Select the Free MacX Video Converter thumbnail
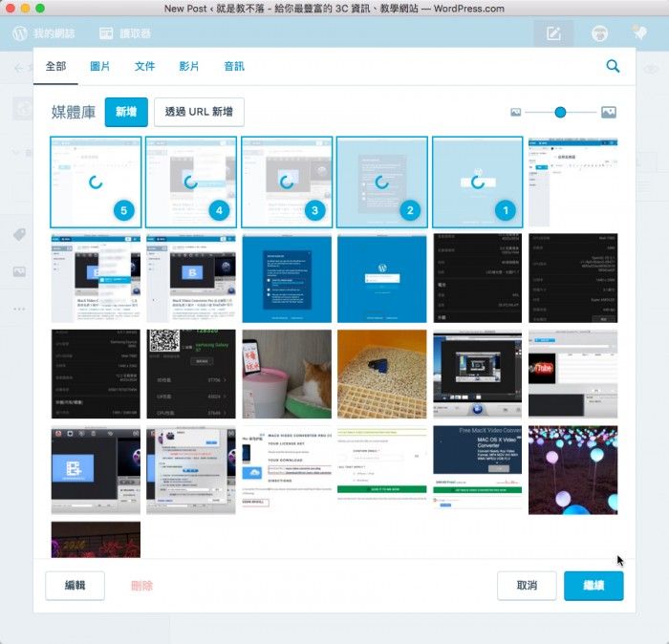This screenshot has height=644, width=669. 478,470
